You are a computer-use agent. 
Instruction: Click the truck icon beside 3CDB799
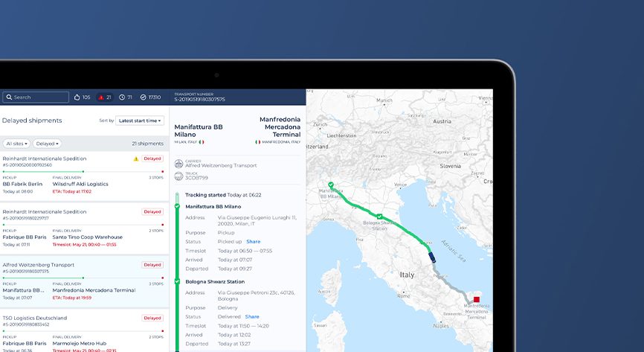(178, 176)
